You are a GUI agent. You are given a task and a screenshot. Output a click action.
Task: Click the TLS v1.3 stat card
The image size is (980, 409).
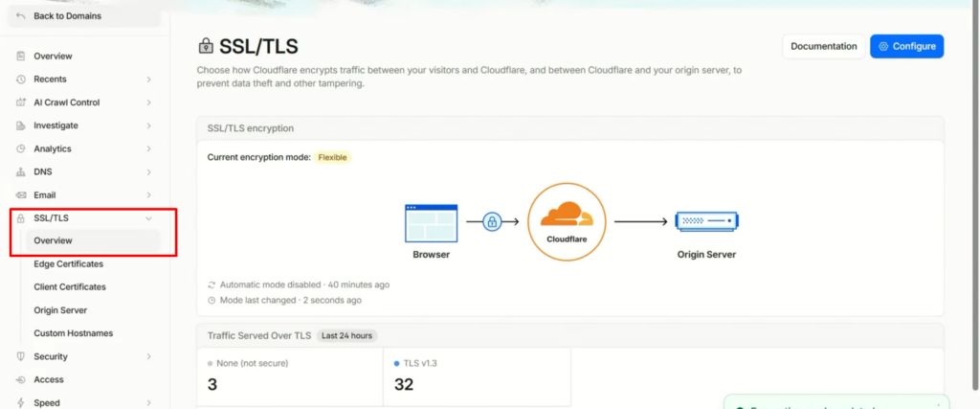[478, 377]
